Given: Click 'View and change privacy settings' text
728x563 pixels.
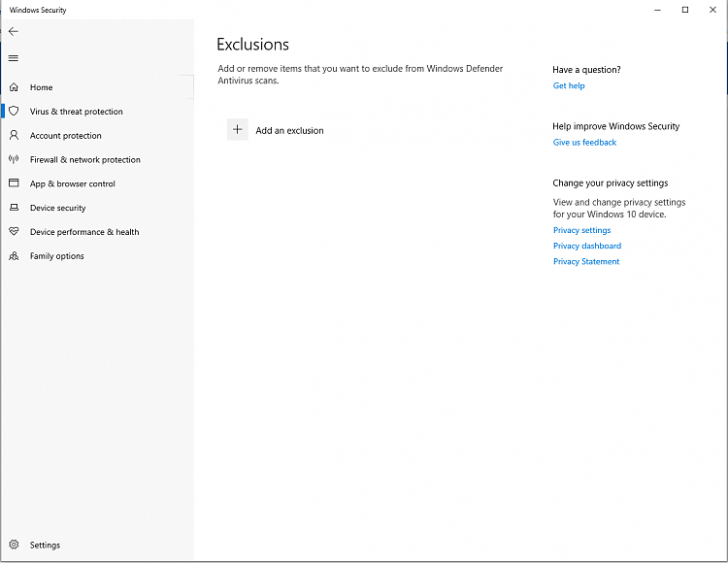Looking at the screenshot, I should (619, 209).
